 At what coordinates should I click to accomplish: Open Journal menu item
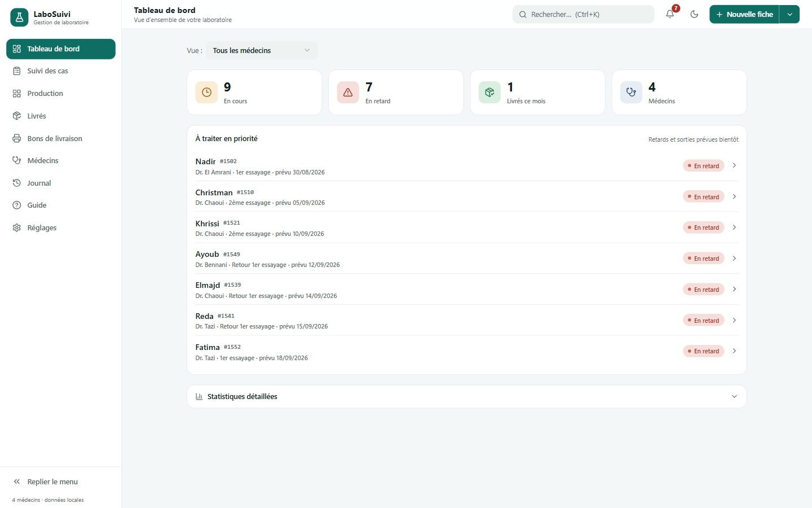[x=61, y=183]
